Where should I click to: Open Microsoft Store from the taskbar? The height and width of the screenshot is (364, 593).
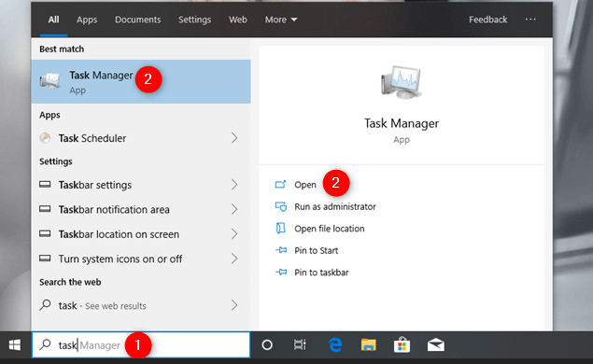(x=402, y=344)
